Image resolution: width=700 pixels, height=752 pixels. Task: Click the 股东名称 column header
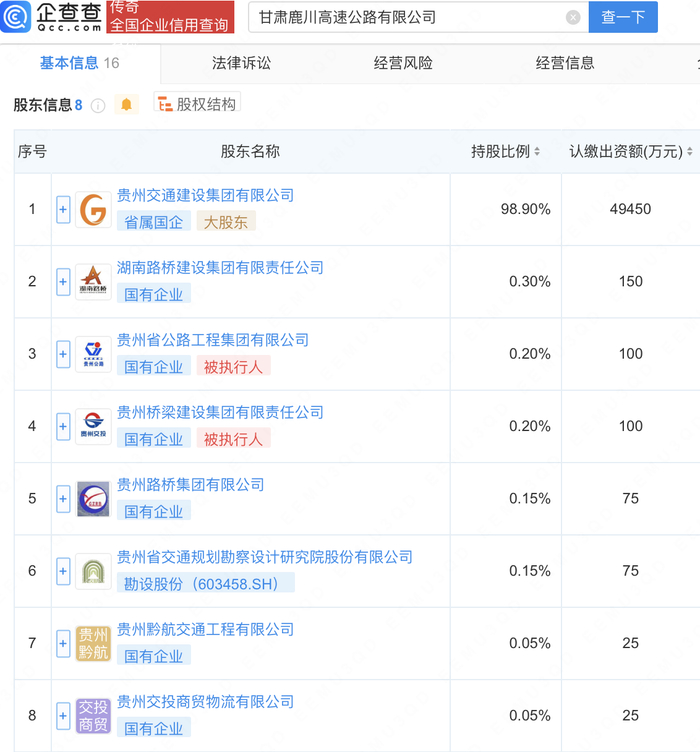click(250, 152)
